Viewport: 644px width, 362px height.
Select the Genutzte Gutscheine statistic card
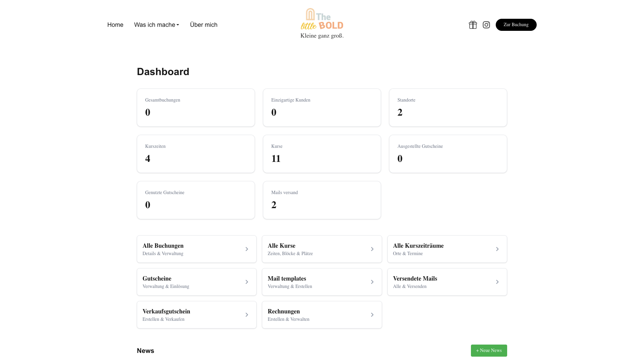pyautogui.click(x=196, y=200)
